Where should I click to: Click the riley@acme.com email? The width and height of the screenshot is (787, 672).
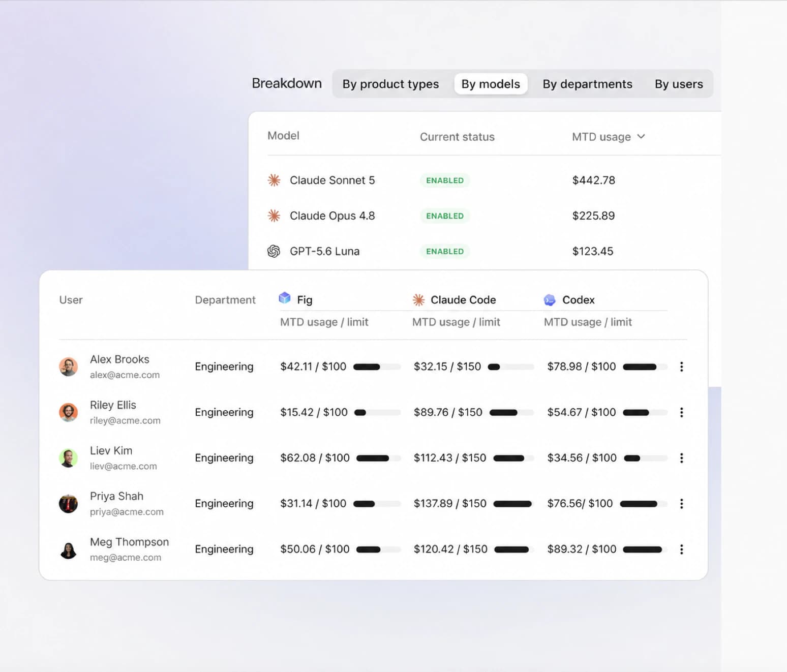point(125,420)
